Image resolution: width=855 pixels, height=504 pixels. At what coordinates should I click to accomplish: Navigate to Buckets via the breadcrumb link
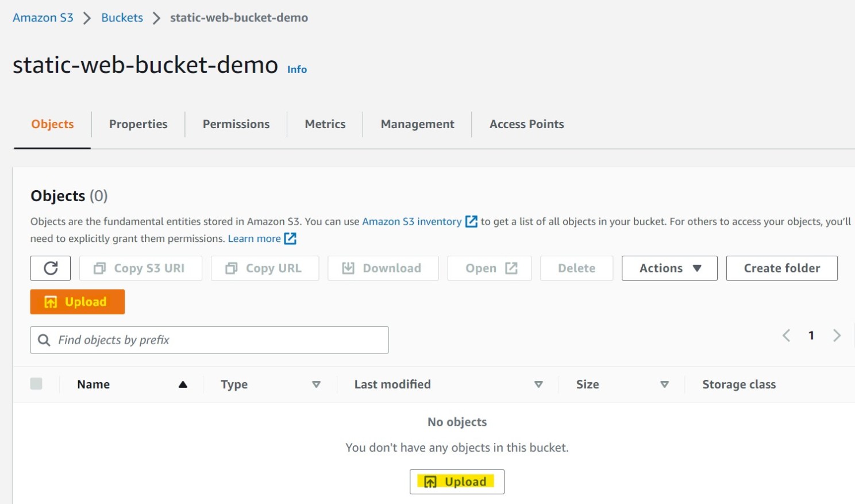click(121, 17)
